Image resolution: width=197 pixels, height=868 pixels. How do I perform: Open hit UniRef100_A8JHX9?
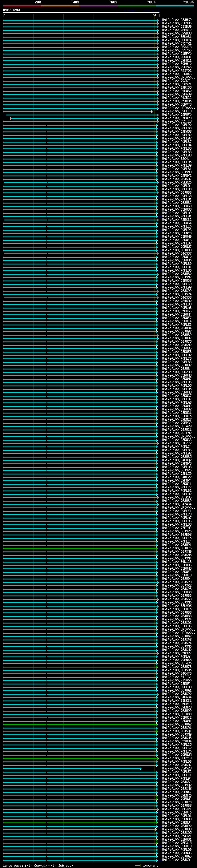(x=177, y=20)
